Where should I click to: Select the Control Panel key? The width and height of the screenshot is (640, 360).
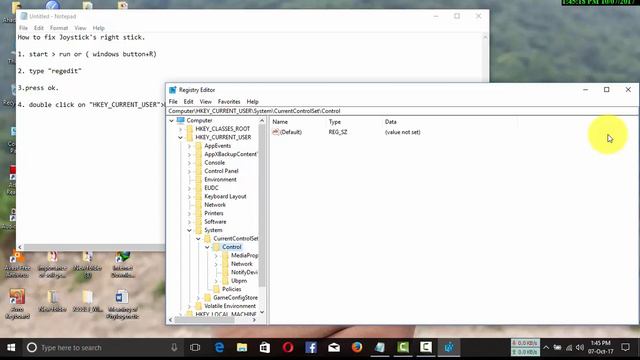(x=221, y=171)
